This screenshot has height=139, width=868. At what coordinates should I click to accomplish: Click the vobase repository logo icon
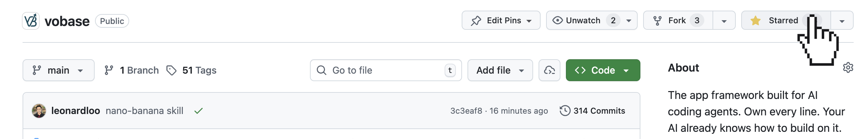[x=31, y=21]
